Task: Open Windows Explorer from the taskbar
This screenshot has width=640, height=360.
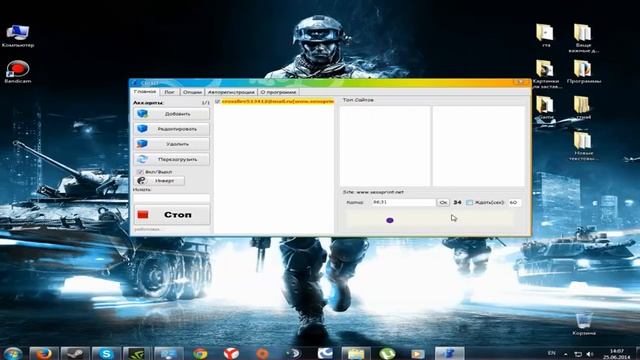Action: pyautogui.click(x=356, y=353)
